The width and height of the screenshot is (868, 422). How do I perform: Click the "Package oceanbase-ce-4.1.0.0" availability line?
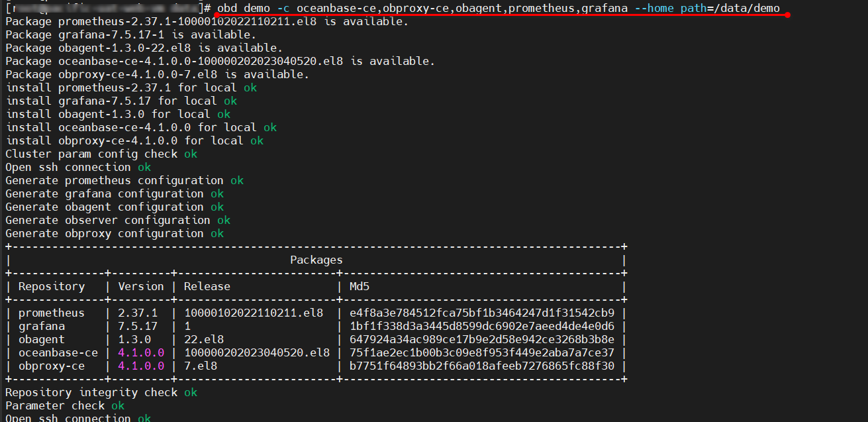point(220,61)
